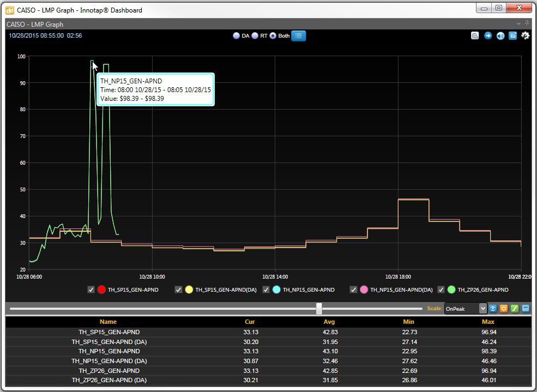
Task: Select the TH_ZP26_GEN-APND table row name
Action: [x=109, y=371]
